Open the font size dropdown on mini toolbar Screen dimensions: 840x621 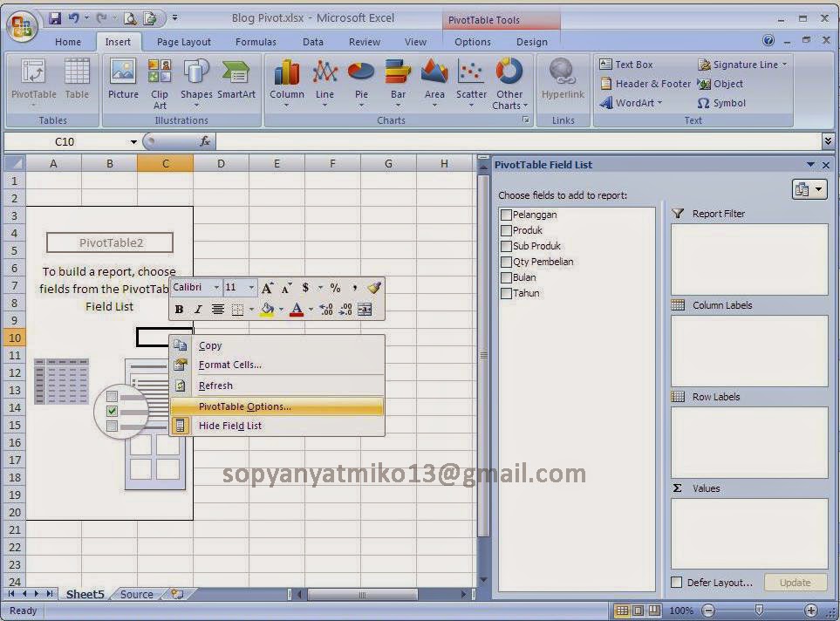coord(249,287)
